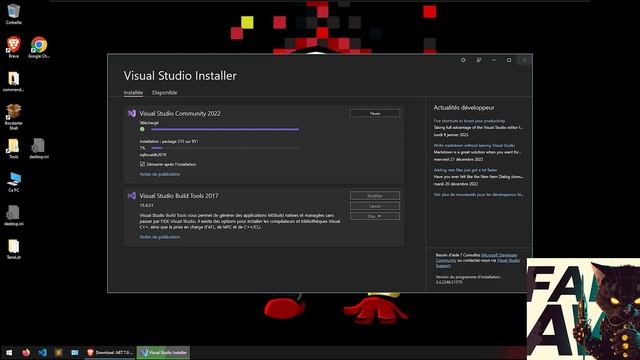Screen dimensions: 640x360
Task: Open Notes de publication for Community 2022
Action: tap(160, 174)
